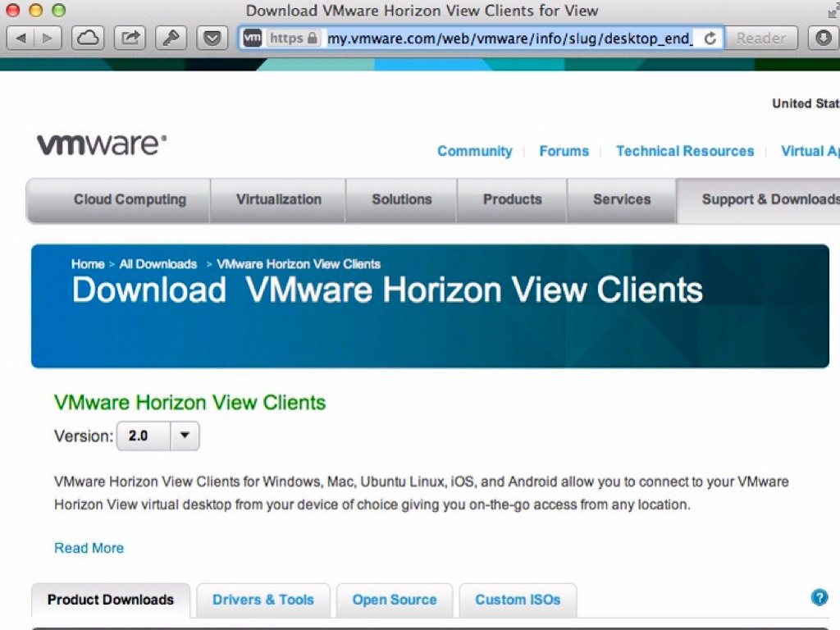Screen dimensions: 840x630
Task: Click the key-shaped password icon in toolbar
Action: coord(171,38)
